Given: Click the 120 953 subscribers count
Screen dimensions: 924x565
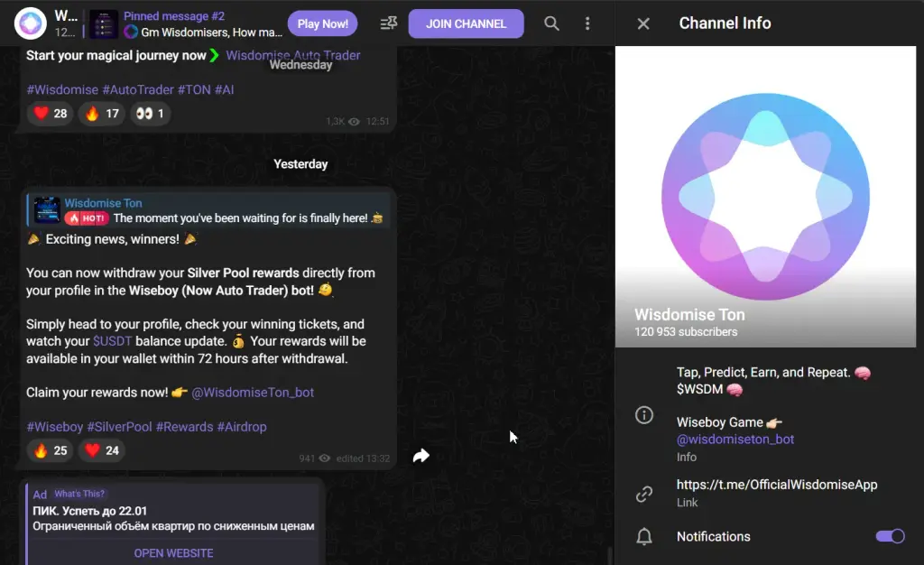Looking at the screenshot, I should (x=686, y=332).
